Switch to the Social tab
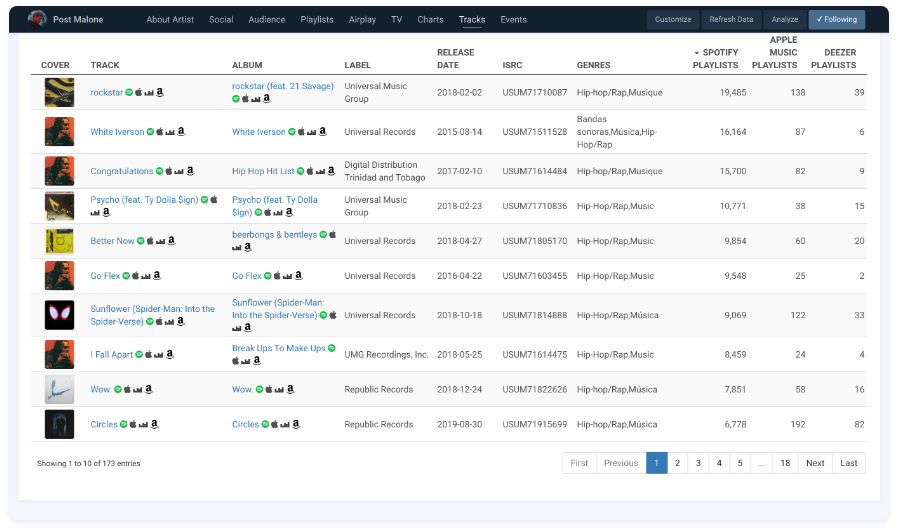Image resolution: width=898 pixels, height=532 pixels. coord(221,19)
